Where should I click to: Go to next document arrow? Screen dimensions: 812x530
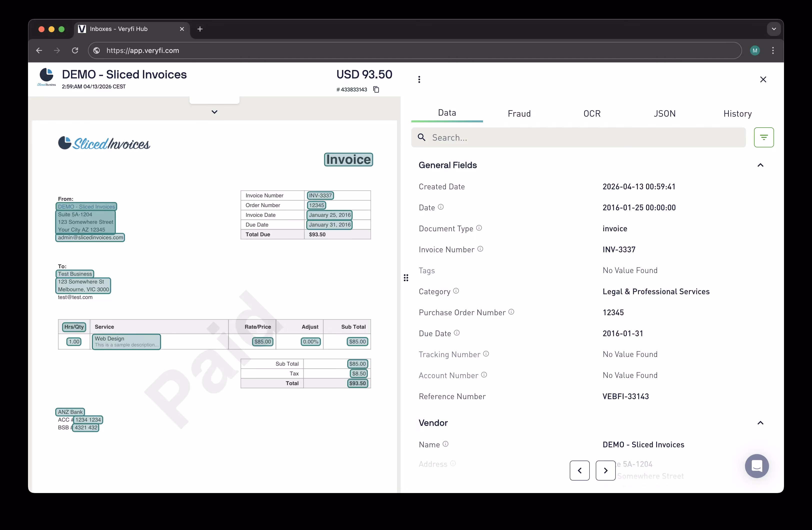tap(605, 470)
